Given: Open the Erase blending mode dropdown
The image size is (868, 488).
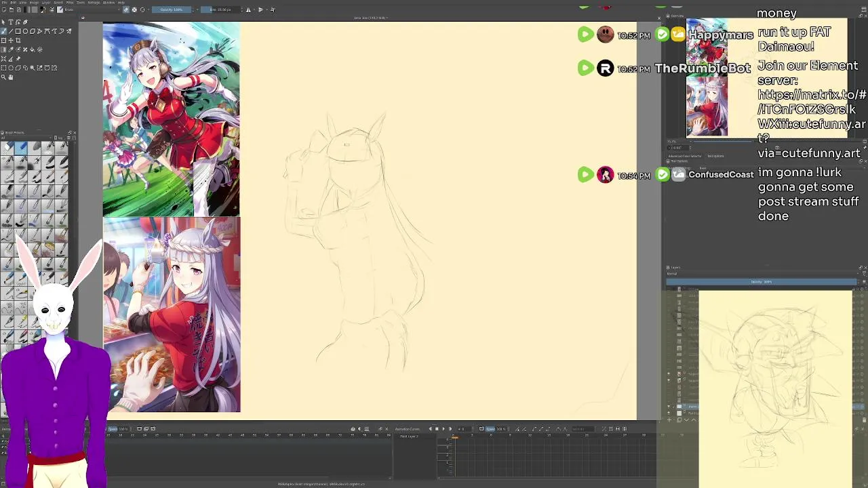Looking at the screenshot, I should 92,9.
